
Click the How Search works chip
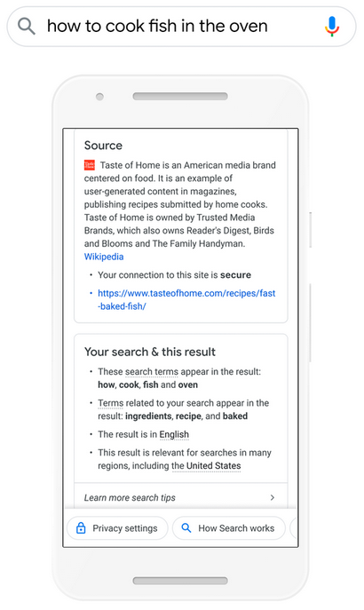click(x=229, y=528)
